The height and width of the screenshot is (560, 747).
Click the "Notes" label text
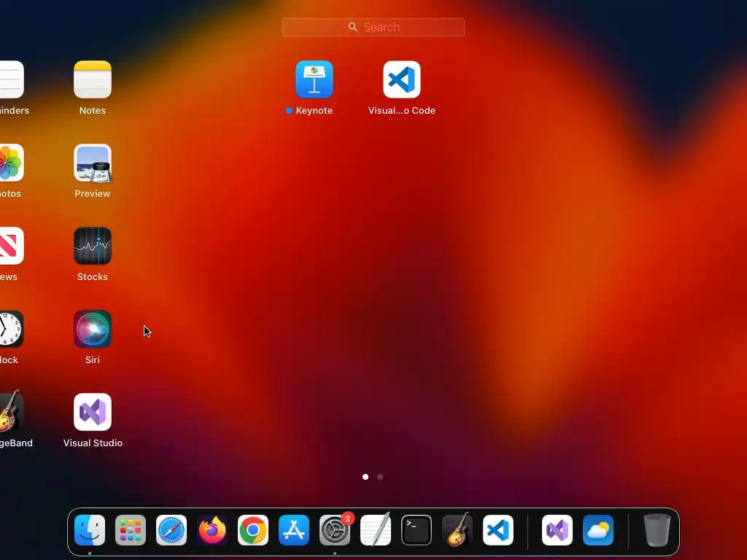coord(93,111)
